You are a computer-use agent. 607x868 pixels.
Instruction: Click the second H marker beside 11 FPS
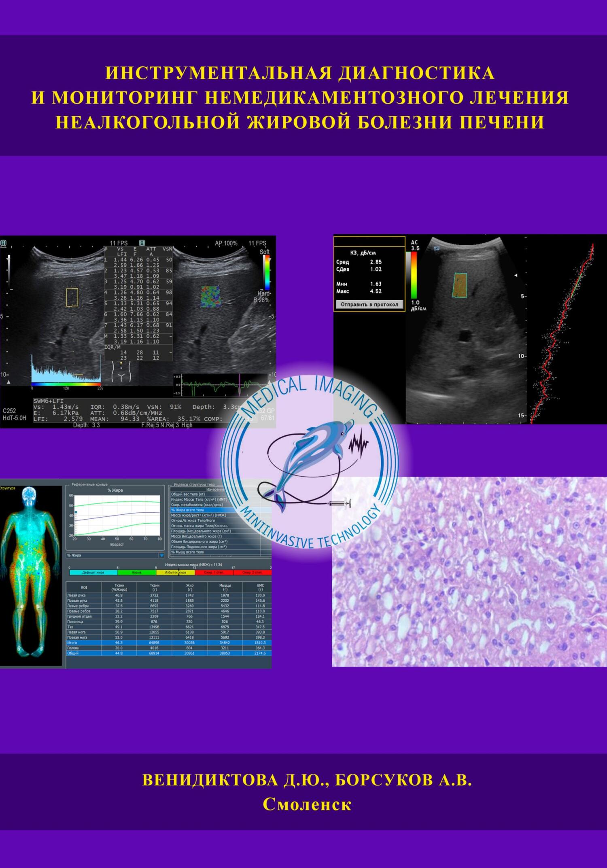[x=142, y=243]
